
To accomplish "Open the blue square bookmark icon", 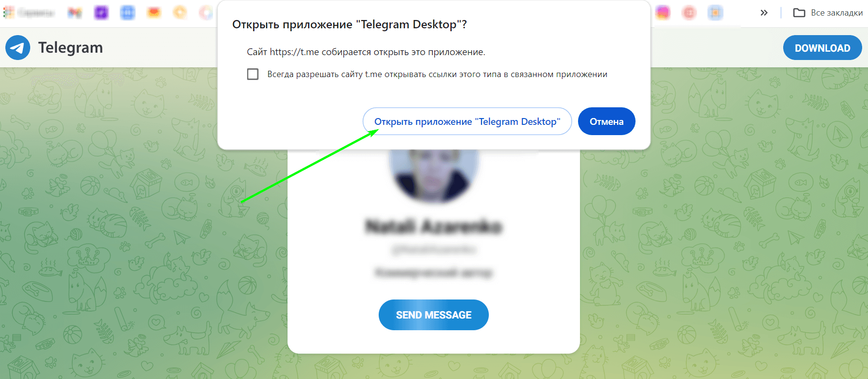I will [127, 13].
